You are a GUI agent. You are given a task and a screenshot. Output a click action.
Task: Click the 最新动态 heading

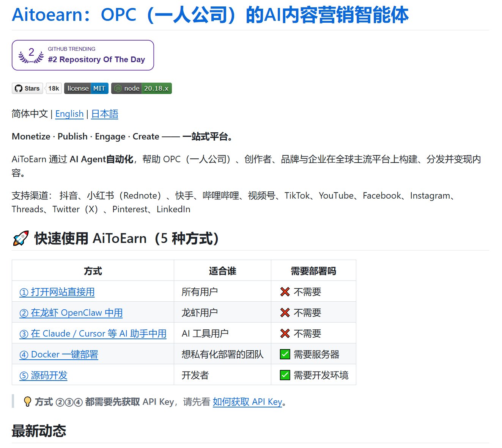coord(39,431)
